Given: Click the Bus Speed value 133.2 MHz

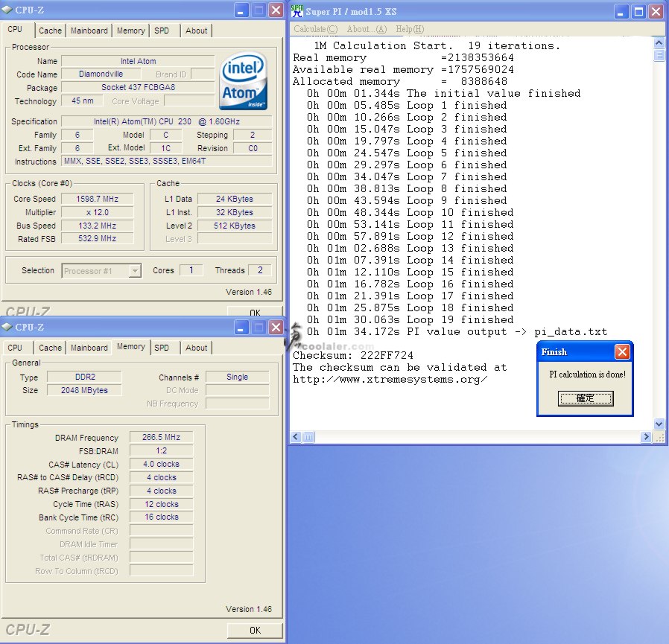Looking at the screenshot, I should pyautogui.click(x=98, y=226).
